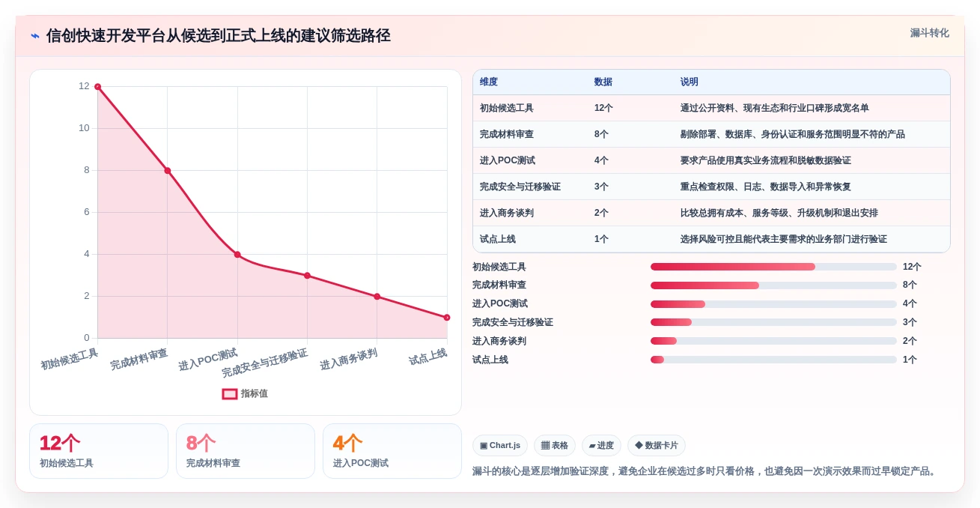
Task: Click the 初始候选工具 progress bar
Action: click(x=773, y=267)
